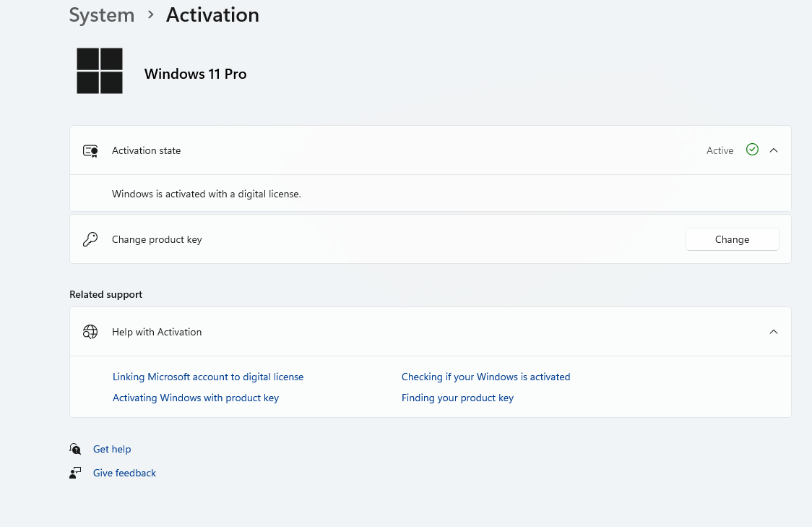Click the product key icon

pyautogui.click(x=90, y=239)
